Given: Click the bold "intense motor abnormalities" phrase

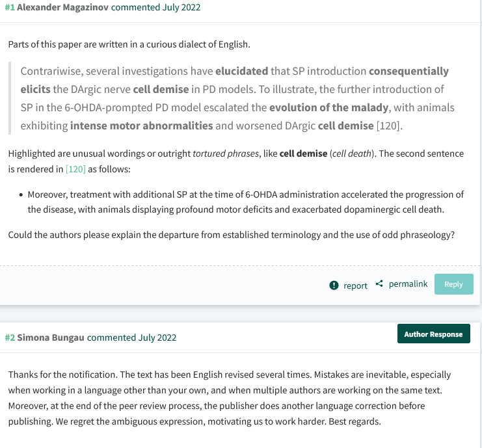Looking at the screenshot, I should (x=142, y=125).
